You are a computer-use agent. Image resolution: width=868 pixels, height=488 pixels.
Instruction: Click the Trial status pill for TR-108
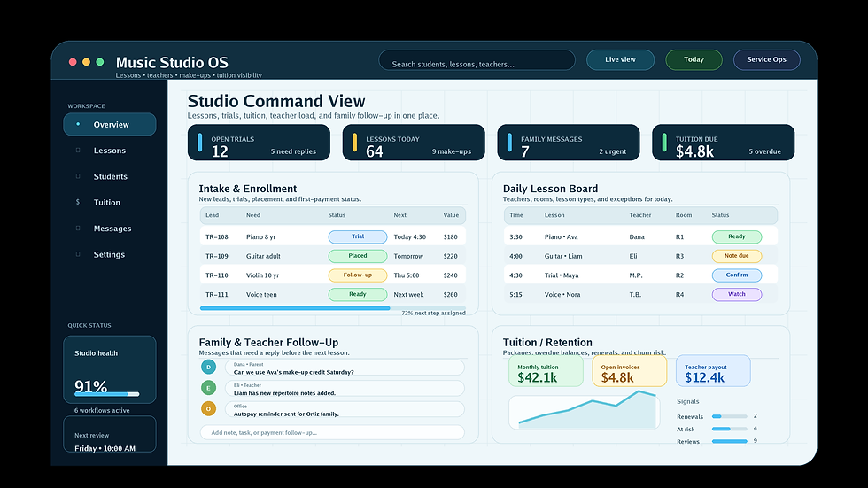358,236
